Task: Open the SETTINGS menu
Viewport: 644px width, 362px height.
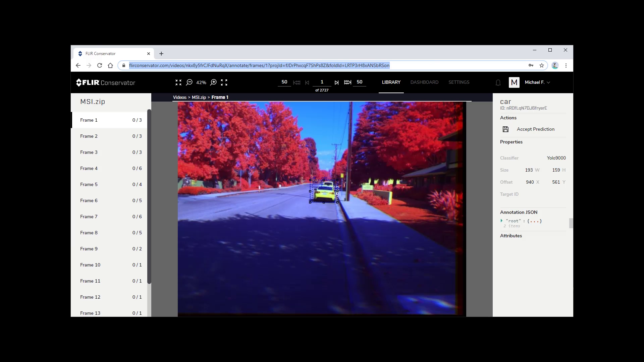Action: (x=459, y=82)
